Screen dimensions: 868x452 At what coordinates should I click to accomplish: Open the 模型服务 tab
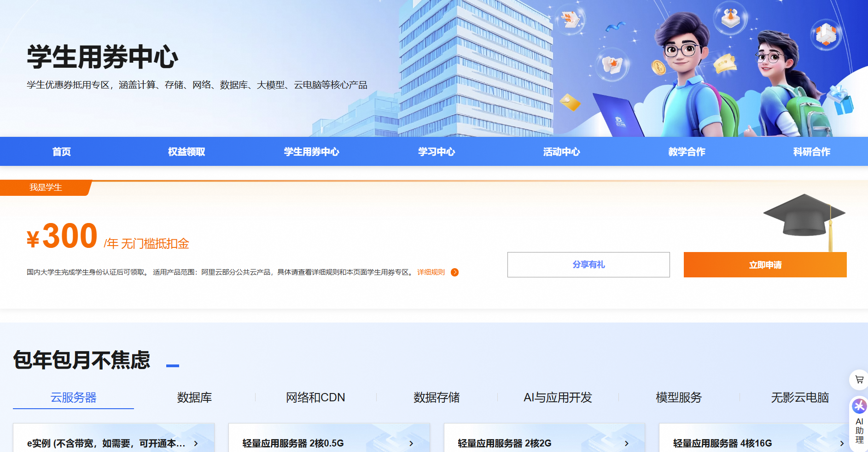pyautogui.click(x=679, y=397)
